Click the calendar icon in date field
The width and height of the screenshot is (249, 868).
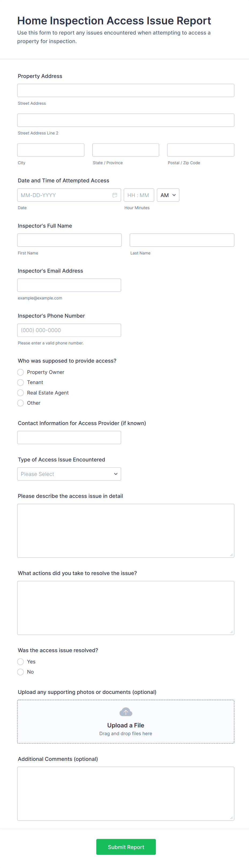click(115, 195)
